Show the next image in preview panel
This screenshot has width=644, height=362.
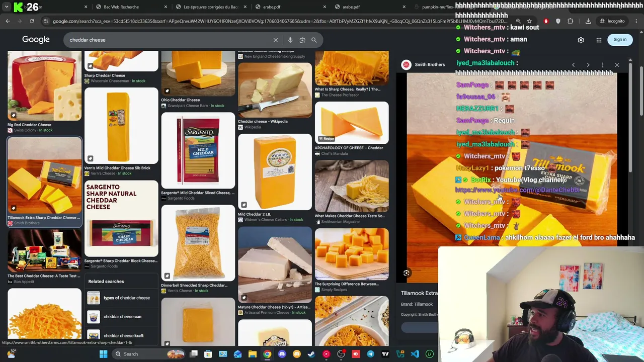point(588,65)
